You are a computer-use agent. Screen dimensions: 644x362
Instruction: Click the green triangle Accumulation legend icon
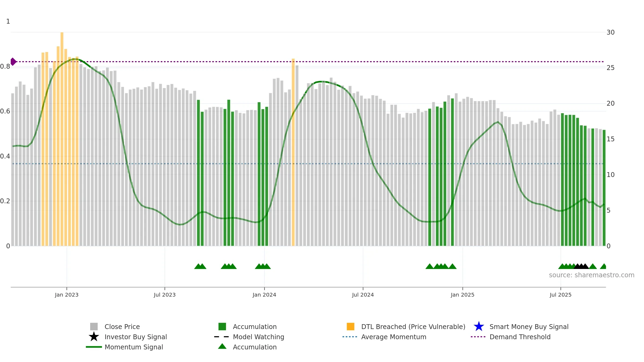click(x=222, y=346)
